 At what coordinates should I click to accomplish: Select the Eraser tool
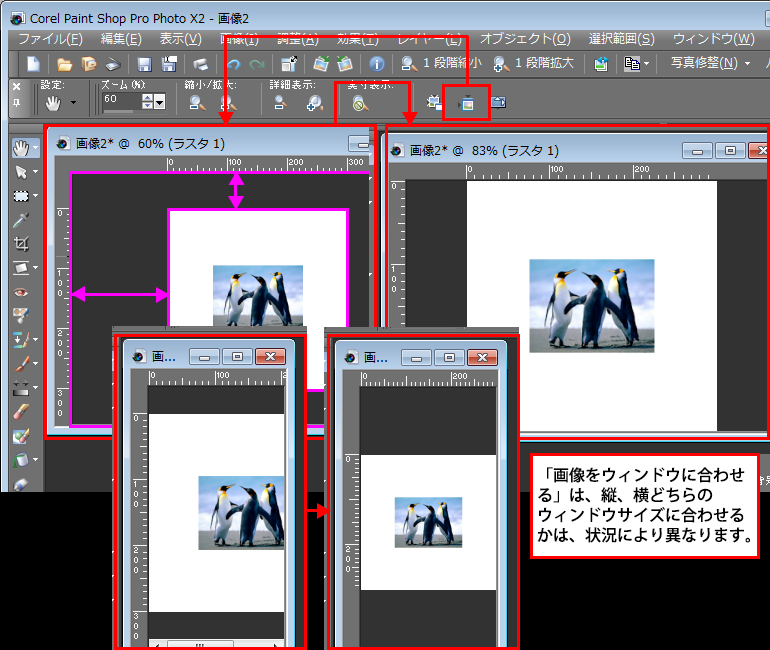[21, 411]
